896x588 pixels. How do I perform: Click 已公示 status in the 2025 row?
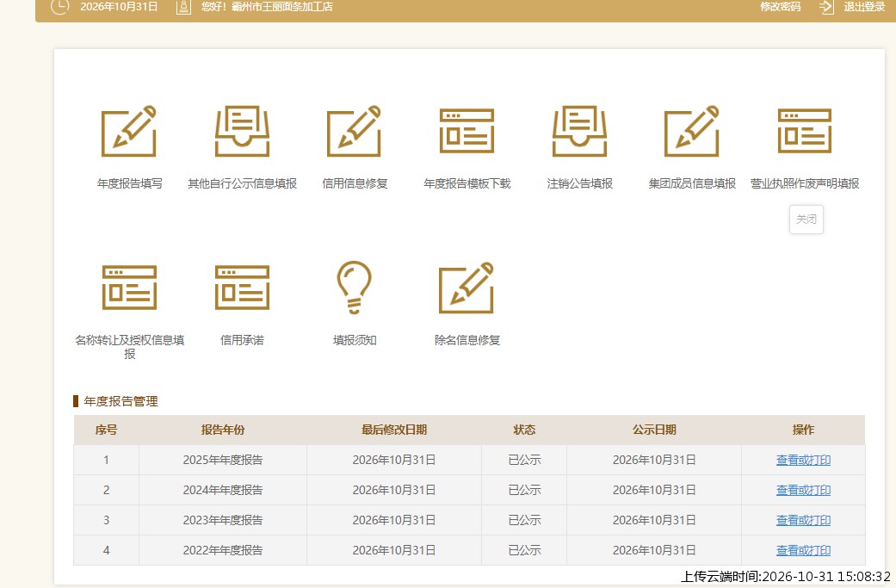(x=524, y=460)
